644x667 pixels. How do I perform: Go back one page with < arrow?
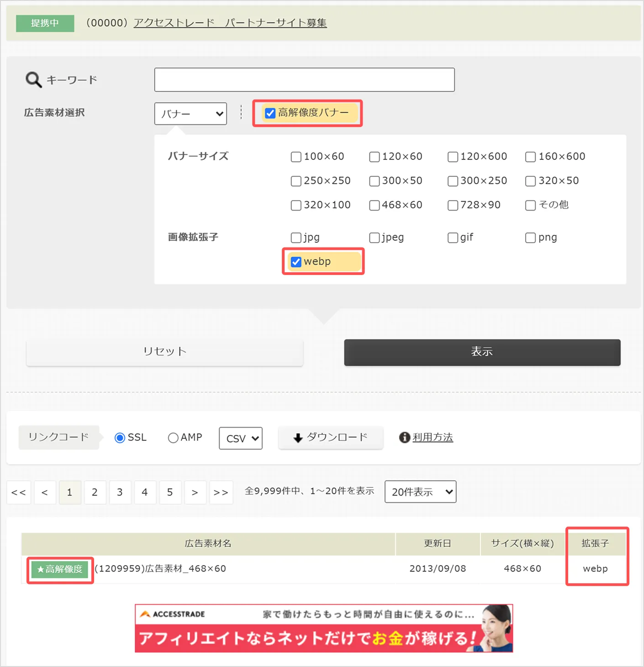(x=44, y=492)
